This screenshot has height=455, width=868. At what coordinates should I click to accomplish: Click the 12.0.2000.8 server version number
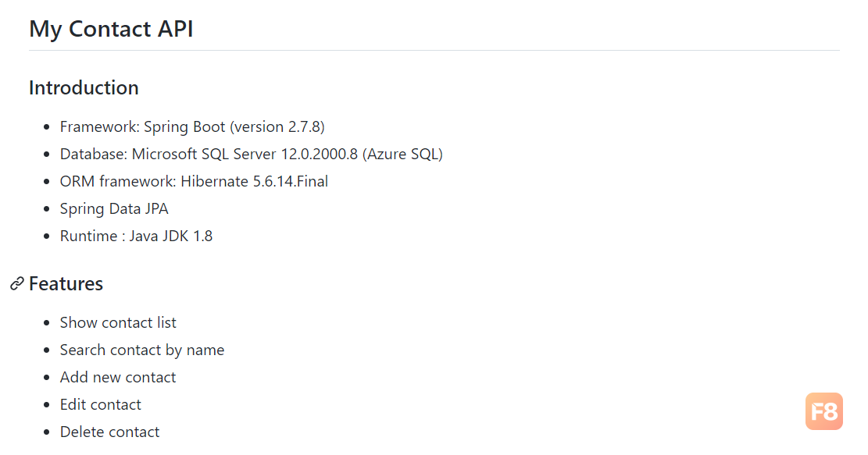(320, 155)
